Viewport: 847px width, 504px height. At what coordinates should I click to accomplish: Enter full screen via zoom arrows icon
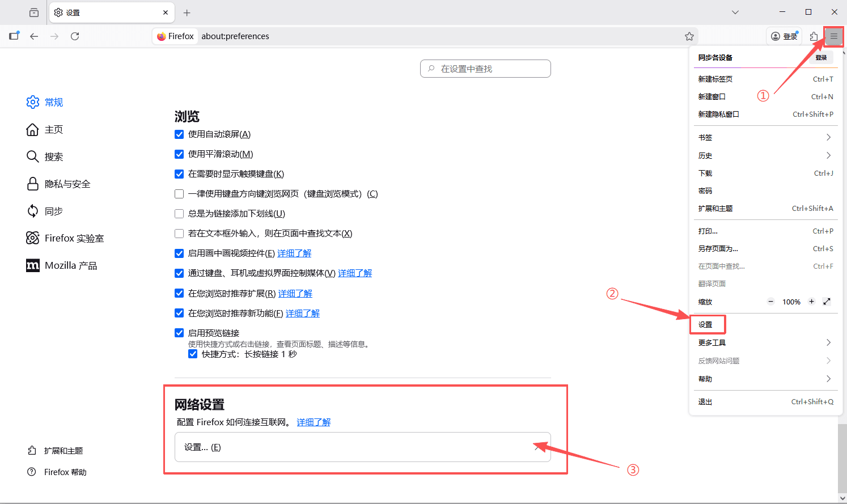[827, 302]
